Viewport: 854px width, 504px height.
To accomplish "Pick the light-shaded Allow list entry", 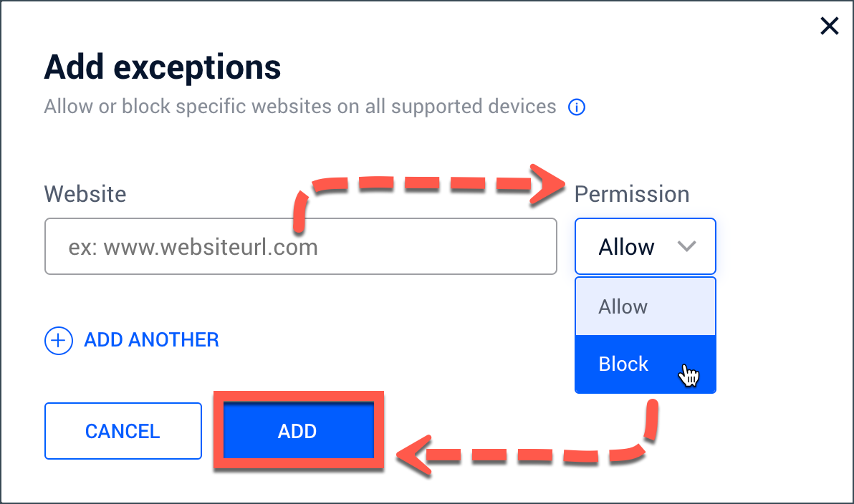I will (645, 306).
